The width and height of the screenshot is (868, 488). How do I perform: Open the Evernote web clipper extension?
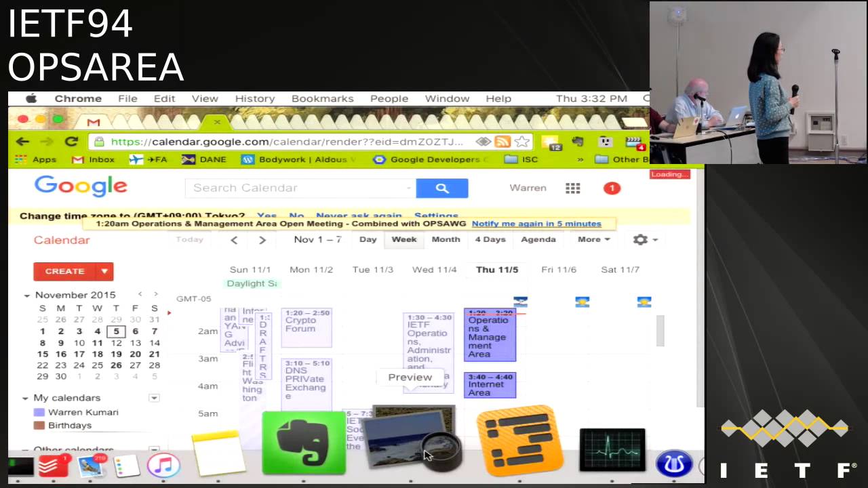(x=578, y=142)
